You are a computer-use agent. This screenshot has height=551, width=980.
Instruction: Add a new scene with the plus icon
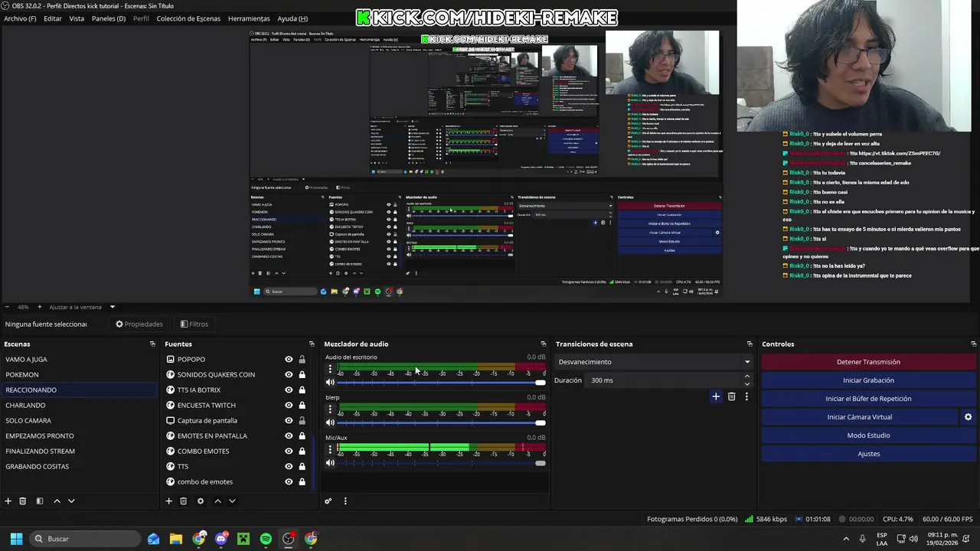[x=8, y=501]
